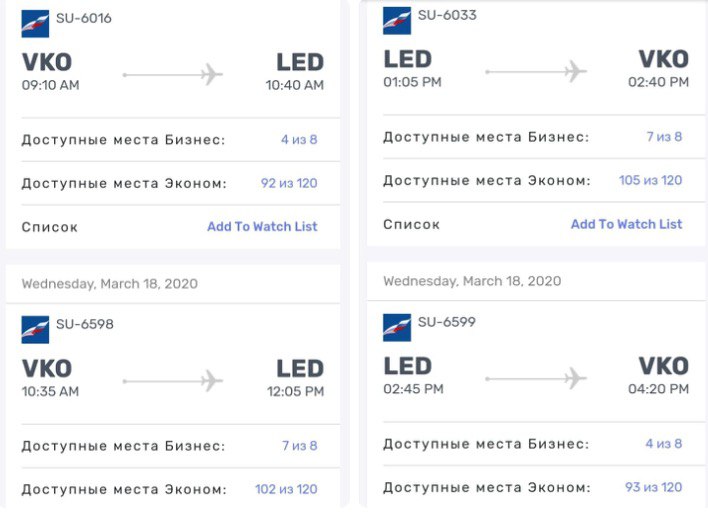Open business seats 4 из 8 for SU-6599
The width and height of the screenshot is (708, 514).
coord(663,444)
